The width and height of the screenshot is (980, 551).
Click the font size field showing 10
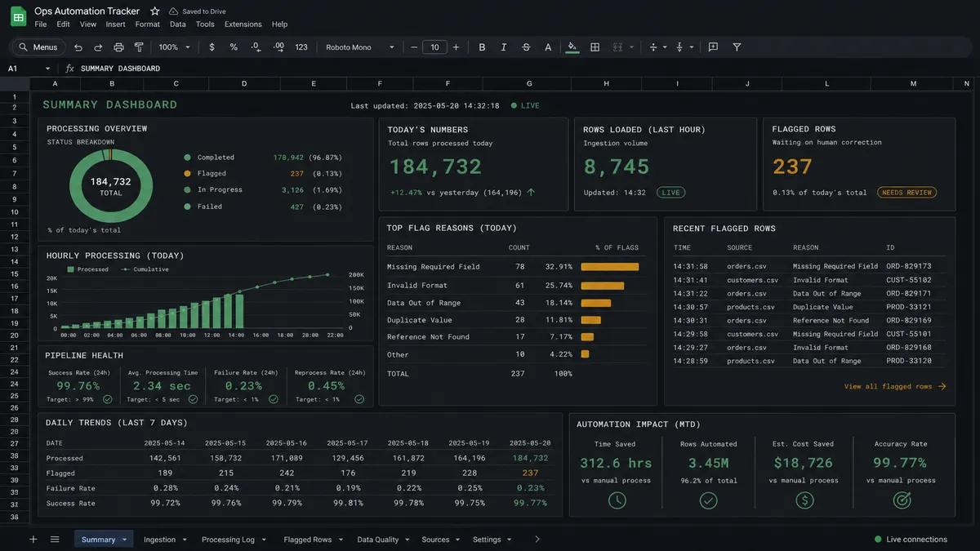434,47
